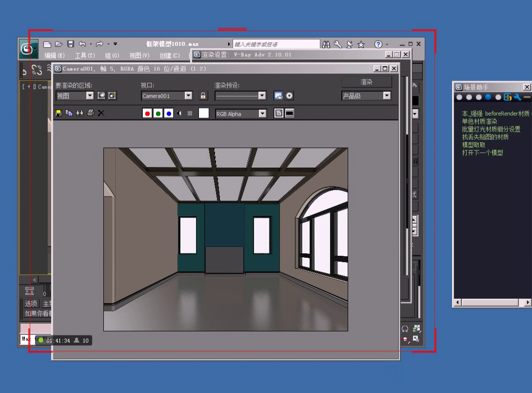Expand the quick access toolbar customize arrow
Image resolution: width=532 pixels, height=393 pixels.
click(116, 44)
